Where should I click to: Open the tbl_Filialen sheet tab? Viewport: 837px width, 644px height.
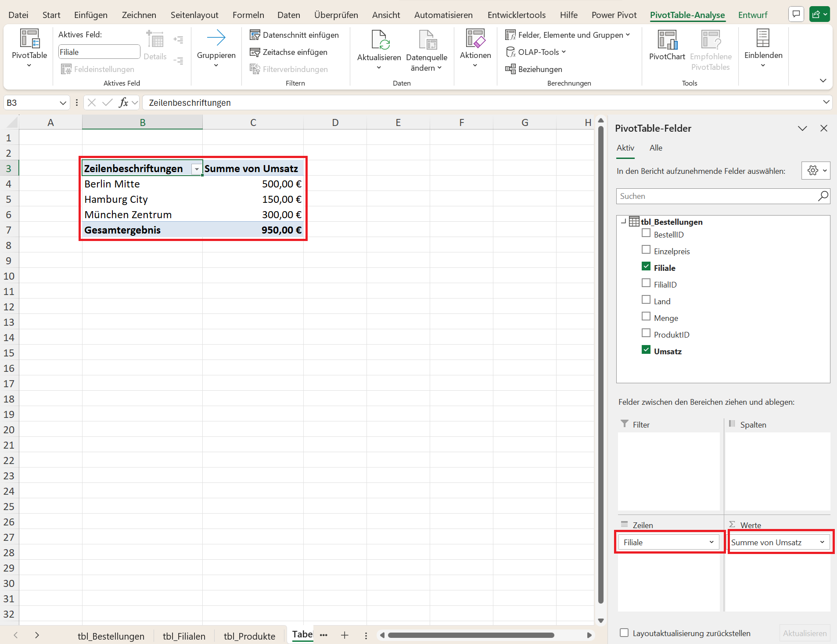tap(184, 636)
